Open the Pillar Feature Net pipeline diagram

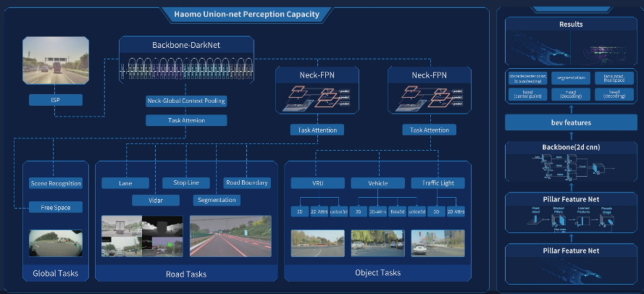pos(571,219)
